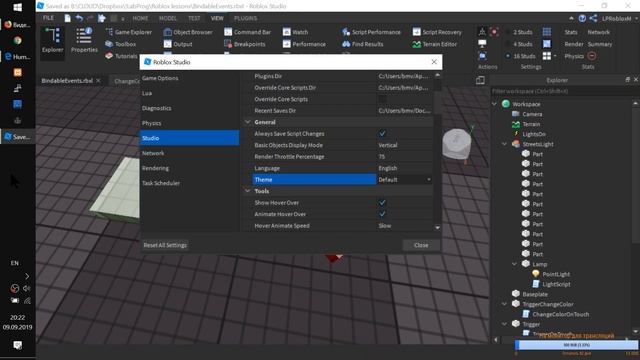640x360 pixels.
Task: Toggle Animate Hover Over checkbox
Action: point(382,214)
